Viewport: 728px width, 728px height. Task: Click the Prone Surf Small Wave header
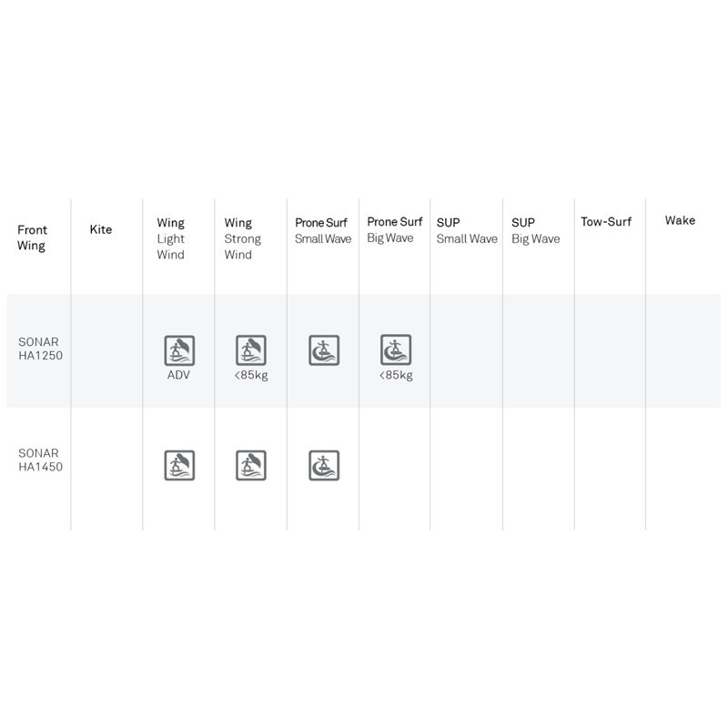pyautogui.click(x=323, y=230)
